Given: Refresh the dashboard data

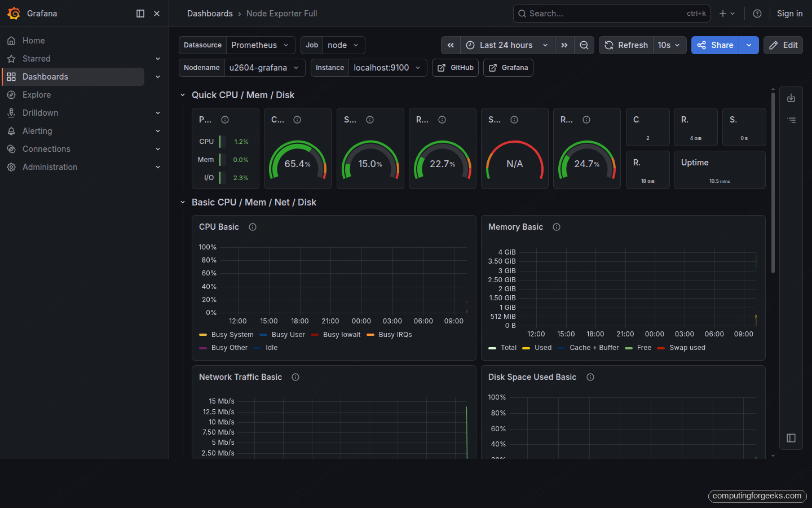Looking at the screenshot, I should pyautogui.click(x=626, y=45).
